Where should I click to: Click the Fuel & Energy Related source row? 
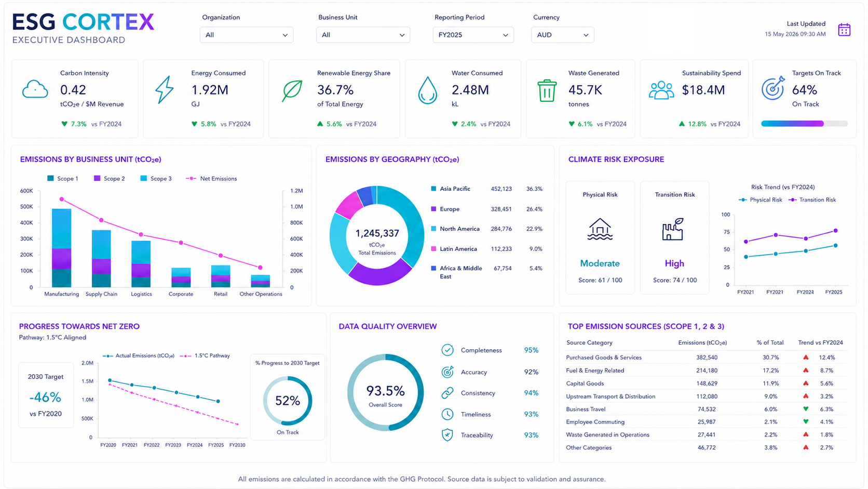tap(707, 371)
